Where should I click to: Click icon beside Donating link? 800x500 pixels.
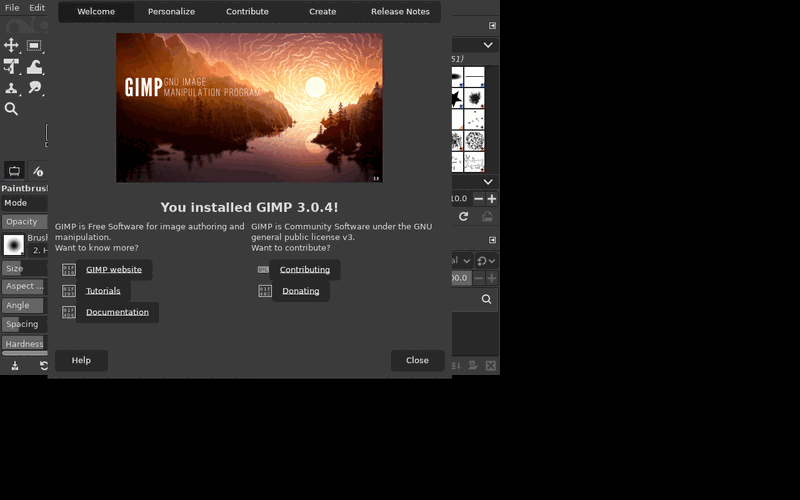click(265, 291)
